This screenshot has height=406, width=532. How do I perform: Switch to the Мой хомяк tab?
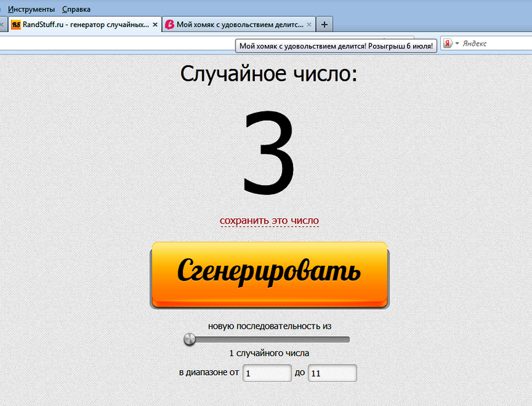[x=239, y=24]
